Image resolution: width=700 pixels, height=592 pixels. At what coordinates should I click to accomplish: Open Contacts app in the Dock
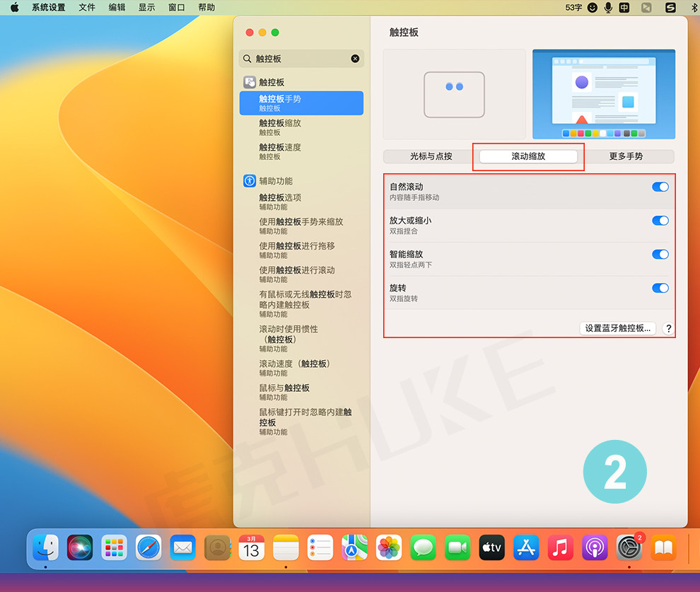click(217, 547)
